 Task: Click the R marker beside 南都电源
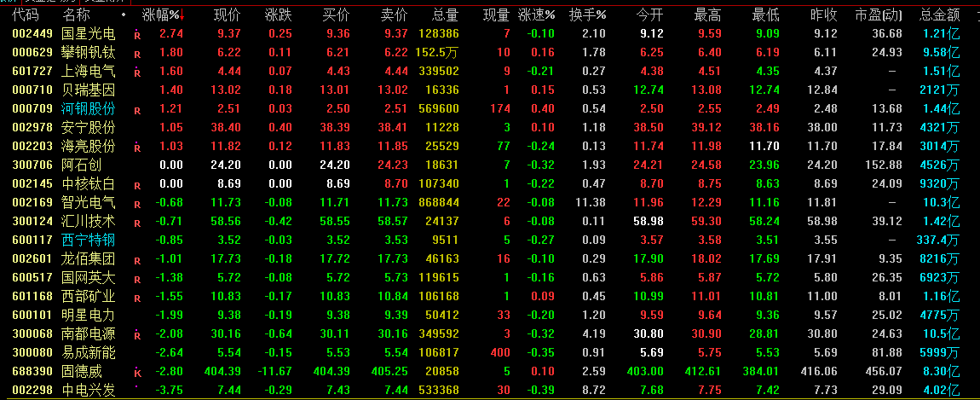click(x=137, y=335)
